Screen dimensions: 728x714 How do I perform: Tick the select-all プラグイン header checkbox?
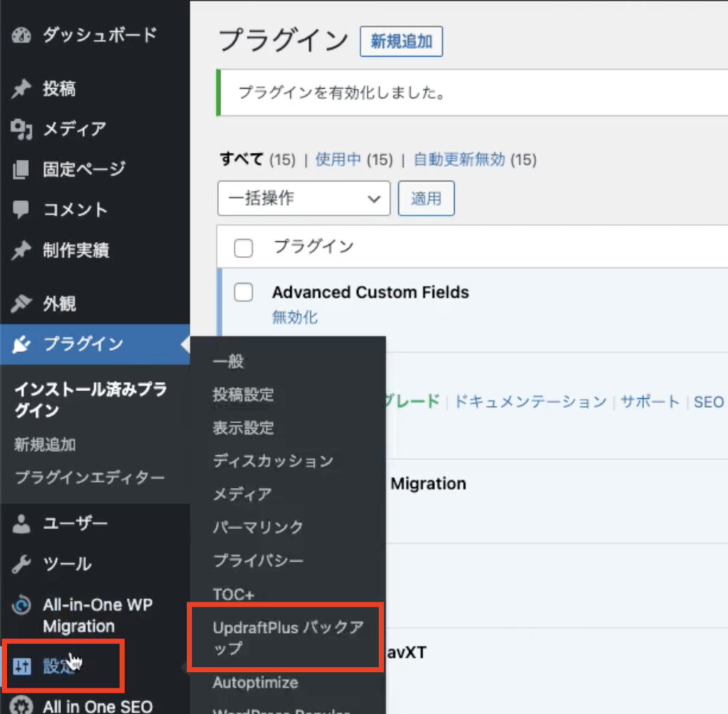tap(244, 247)
